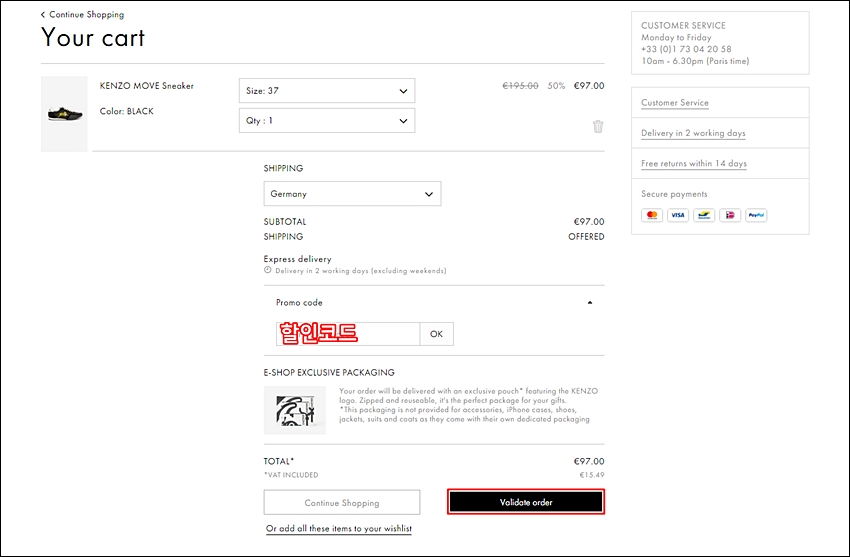Click the Bancontact payment icon
Viewport: 850px width, 557px height.
point(704,215)
